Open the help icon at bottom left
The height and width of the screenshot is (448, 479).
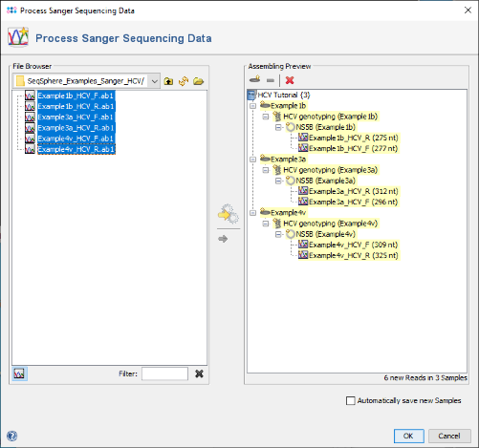[x=12, y=436]
